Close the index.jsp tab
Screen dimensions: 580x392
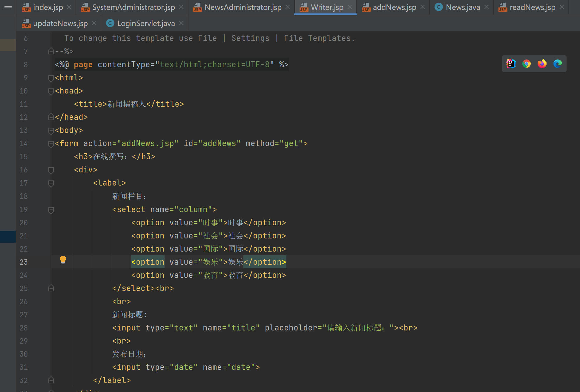[x=69, y=7]
